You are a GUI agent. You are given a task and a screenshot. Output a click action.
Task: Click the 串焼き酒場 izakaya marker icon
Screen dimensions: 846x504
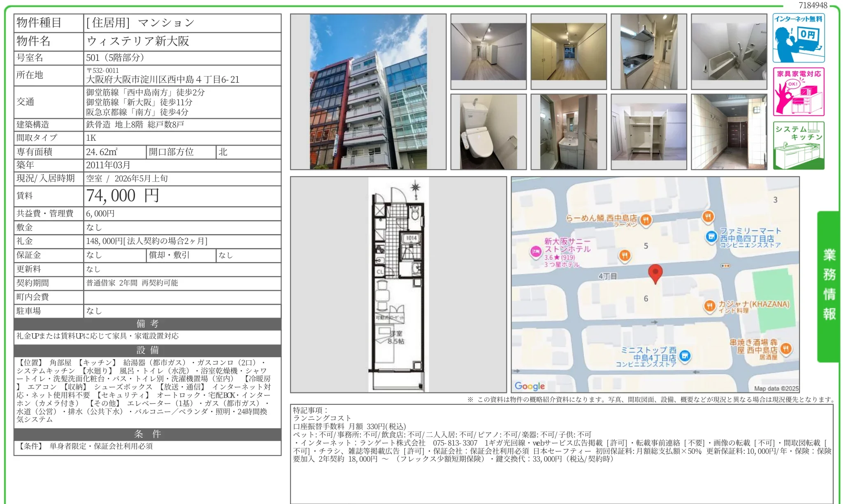click(x=786, y=349)
